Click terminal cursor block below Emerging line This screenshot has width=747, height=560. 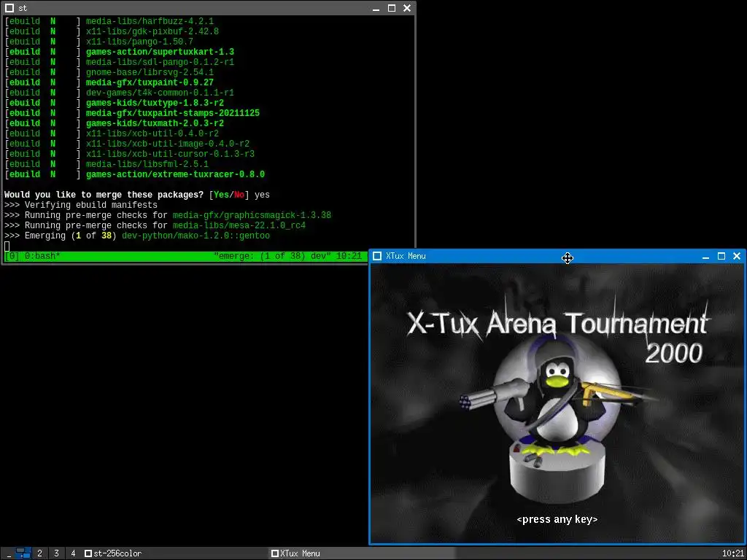(x=7, y=246)
